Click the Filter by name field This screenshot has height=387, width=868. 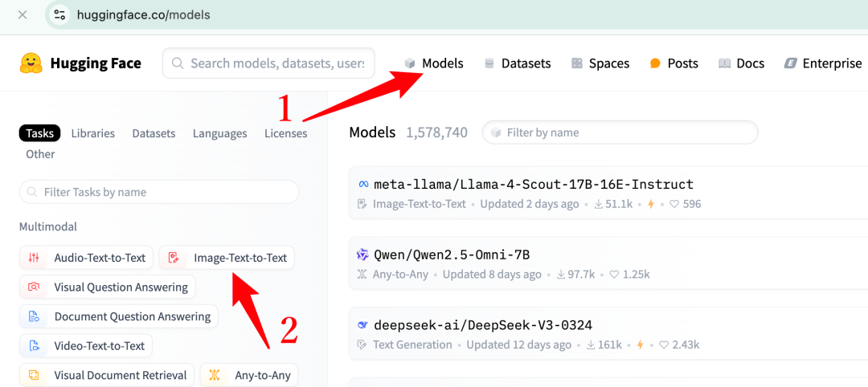click(620, 132)
